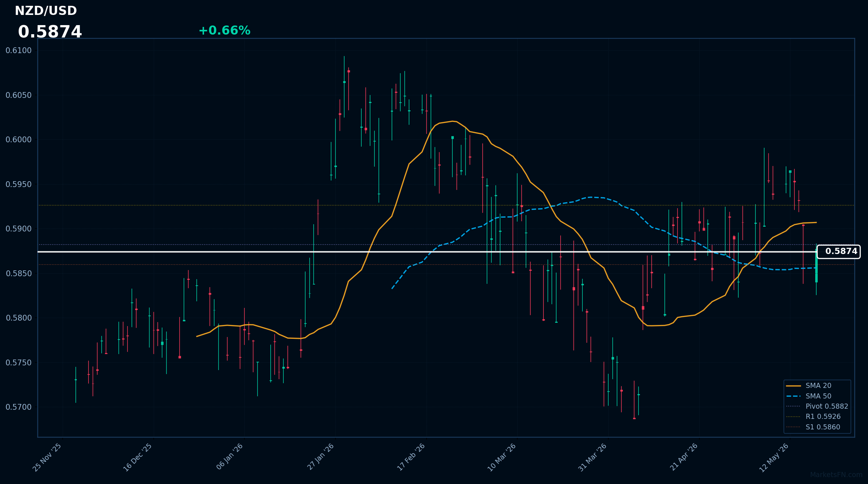Click the latest green candle at chart's right edge

[816, 269]
